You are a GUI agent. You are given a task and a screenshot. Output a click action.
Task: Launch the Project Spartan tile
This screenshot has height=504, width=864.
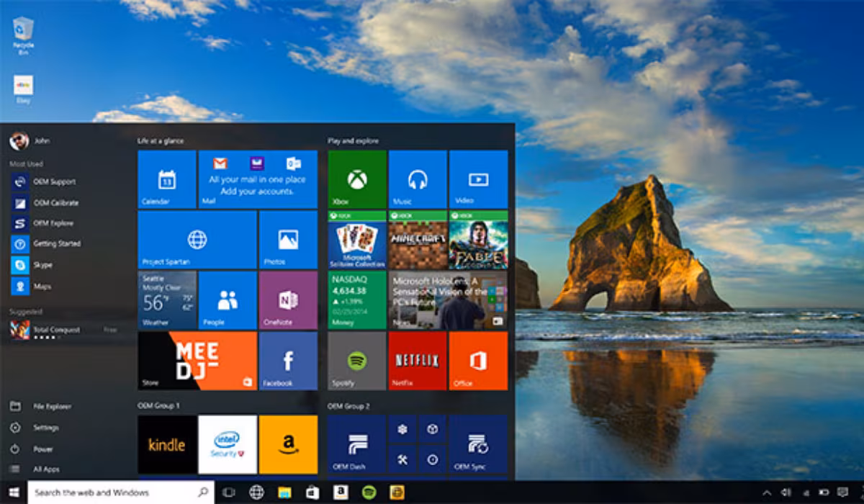click(197, 240)
